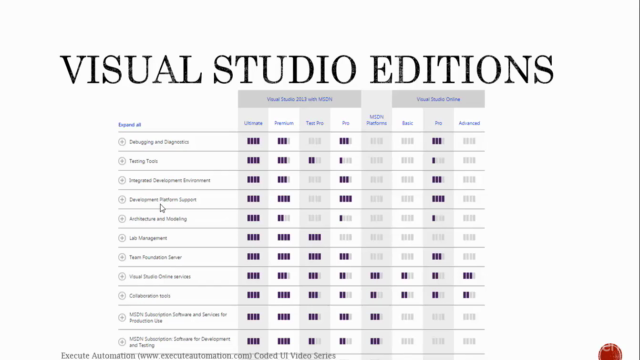Click Visual Studio 2013 with MSDN header
The width and height of the screenshot is (640, 360).
click(x=300, y=99)
